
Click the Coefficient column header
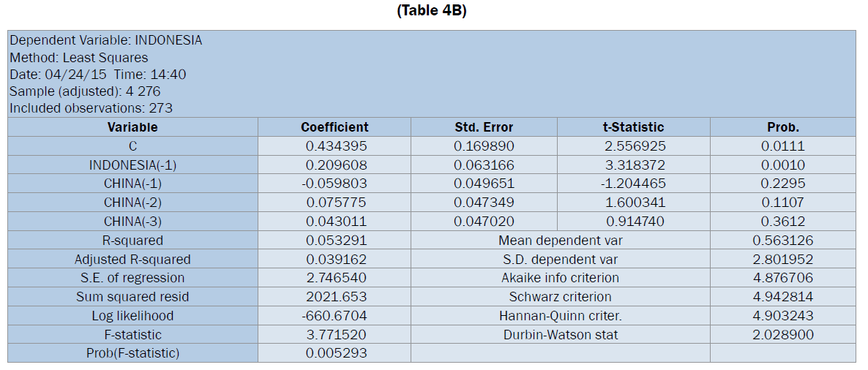pos(334,127)
